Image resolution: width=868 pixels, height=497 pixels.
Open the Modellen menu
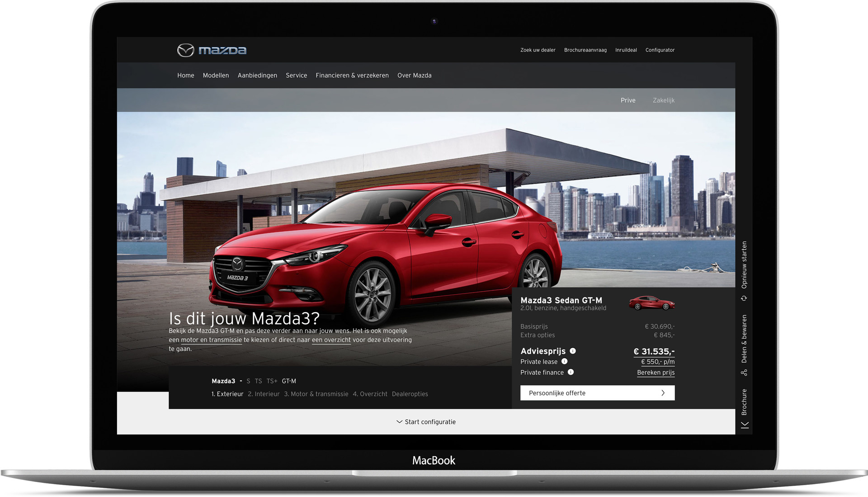tap(216, 76)
